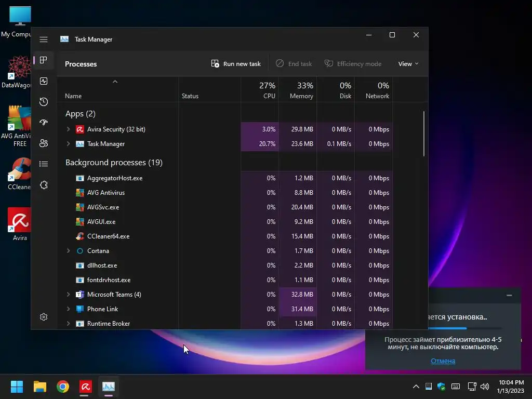Sort processes by Network column
The image size is (532, 399).
[374, 90]
